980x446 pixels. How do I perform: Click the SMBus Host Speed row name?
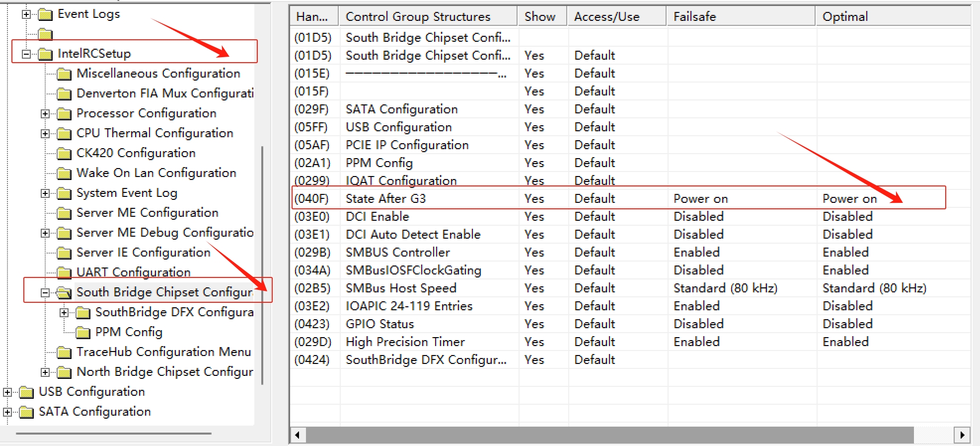click(x=401, y=288)
